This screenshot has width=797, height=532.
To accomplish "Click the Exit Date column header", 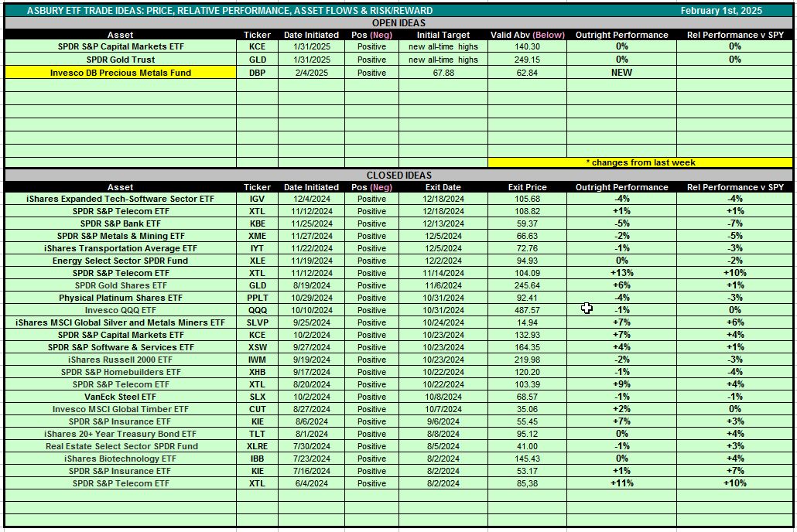I will pyautogui.click(x=443, y=187).
